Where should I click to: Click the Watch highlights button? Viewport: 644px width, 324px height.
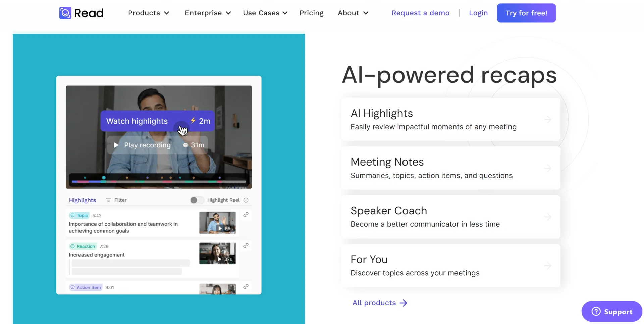pos(157,121)
